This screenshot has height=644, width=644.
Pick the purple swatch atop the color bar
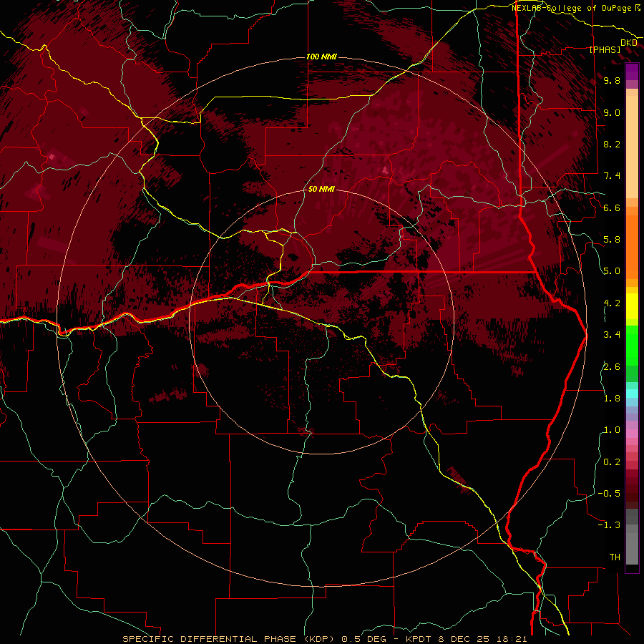coord(632,72)
